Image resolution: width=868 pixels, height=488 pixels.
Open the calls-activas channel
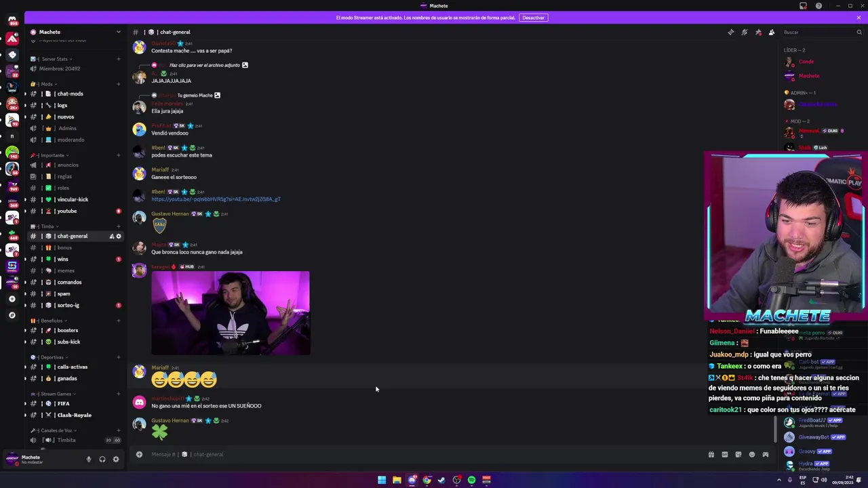click(x=75, y=367)
